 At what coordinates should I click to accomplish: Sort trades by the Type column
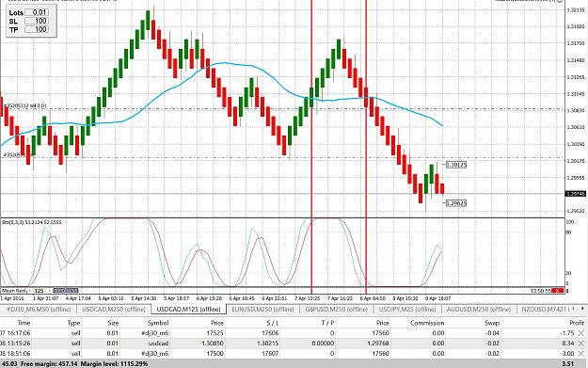point(74,323)
